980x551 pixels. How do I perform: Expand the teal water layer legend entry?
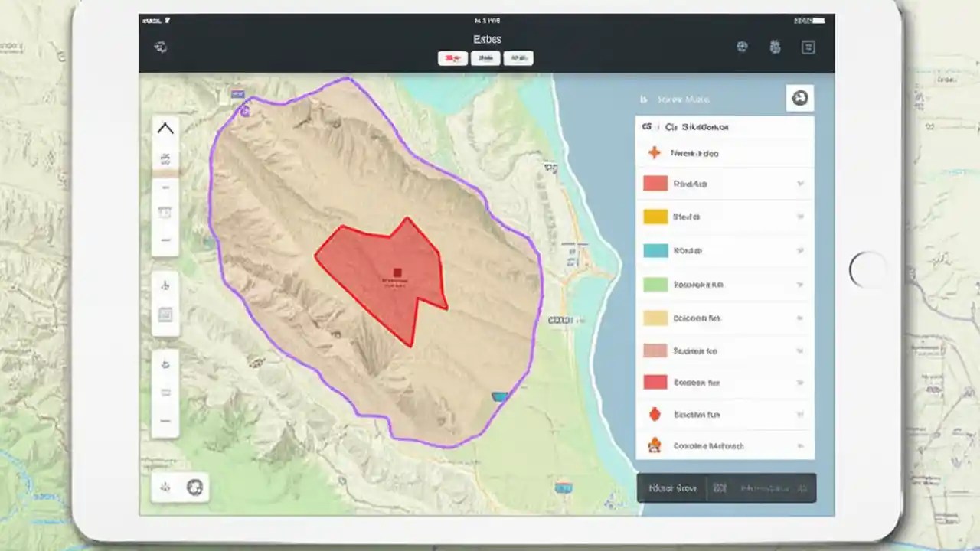click(800, 250)
